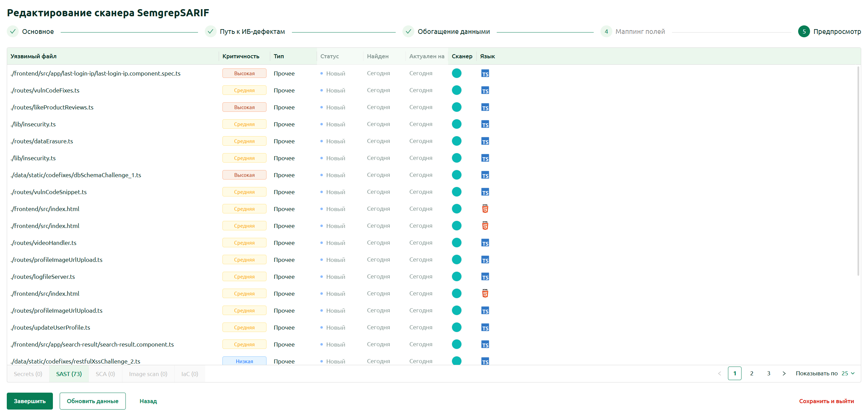868x416 pixels.
Task: Switch to the IaC (0) tab
Action: pos(190,374)
